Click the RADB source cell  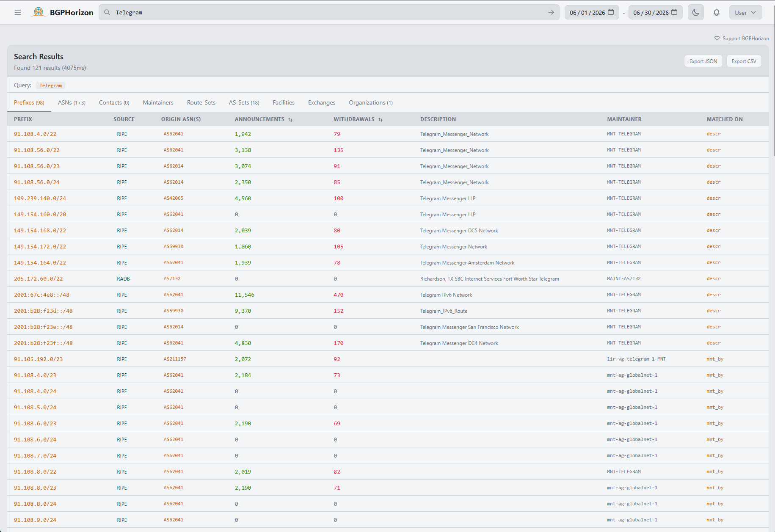point(124,279)
